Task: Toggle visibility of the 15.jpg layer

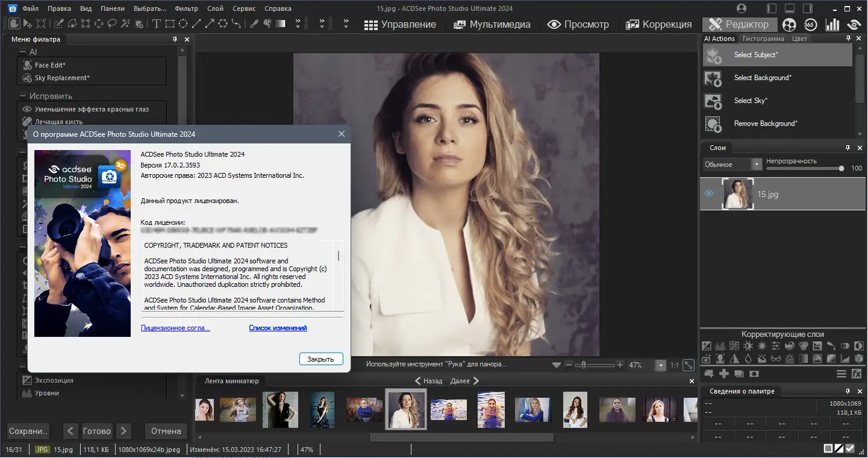Action: [x=709, y=194]
